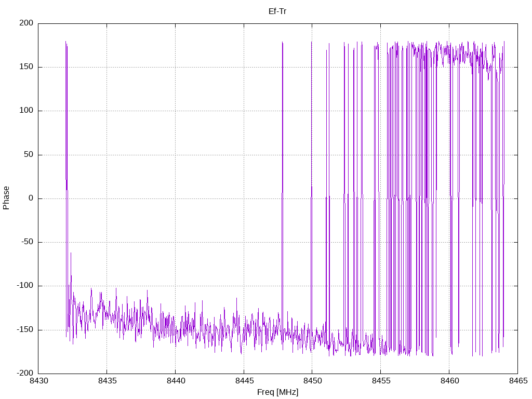Viewport: 532px width, 399px height.
Task: Click the plot title 'Ef-Tr'
Action: 277,11
